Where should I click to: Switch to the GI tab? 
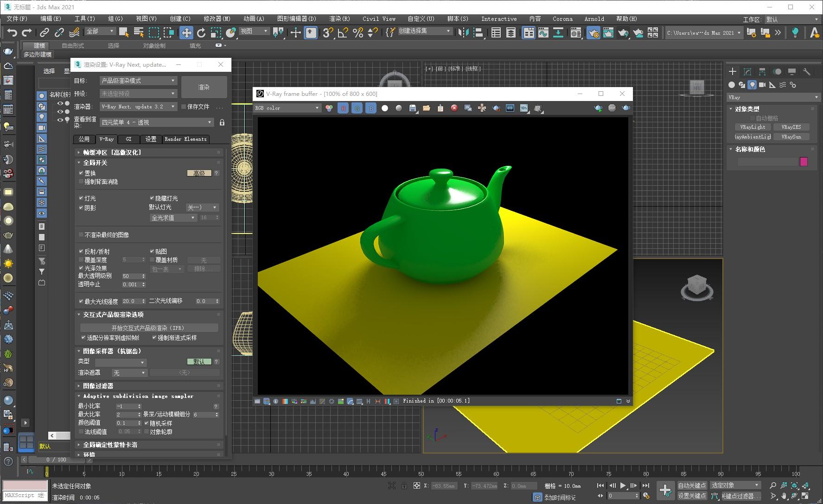click(x=128, y=139)
